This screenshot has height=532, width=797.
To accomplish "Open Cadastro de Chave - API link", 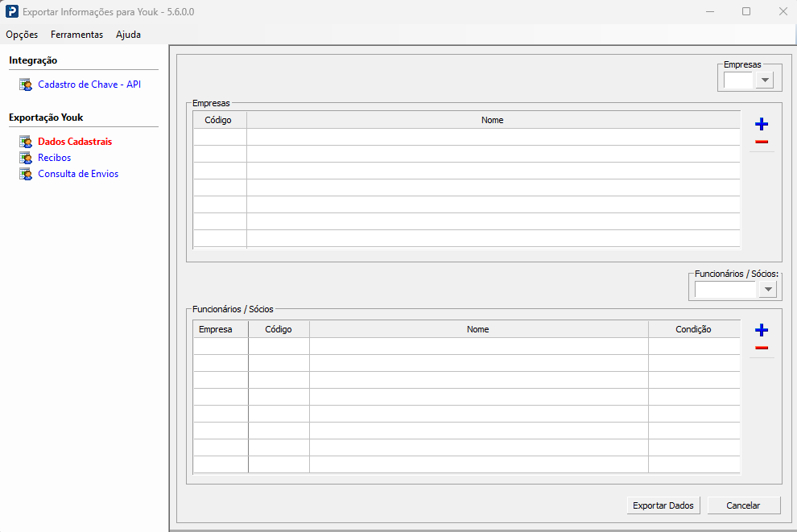I will (89, 85).
